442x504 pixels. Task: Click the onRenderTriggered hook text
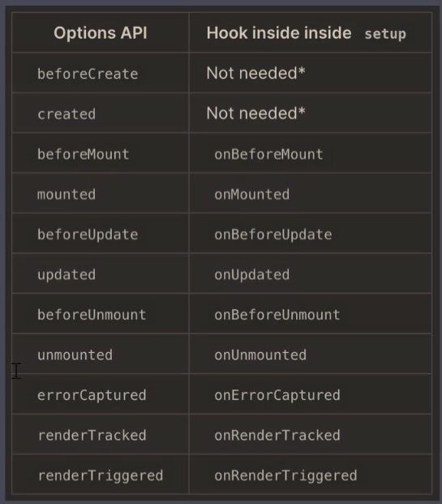(x=285, y=476)
